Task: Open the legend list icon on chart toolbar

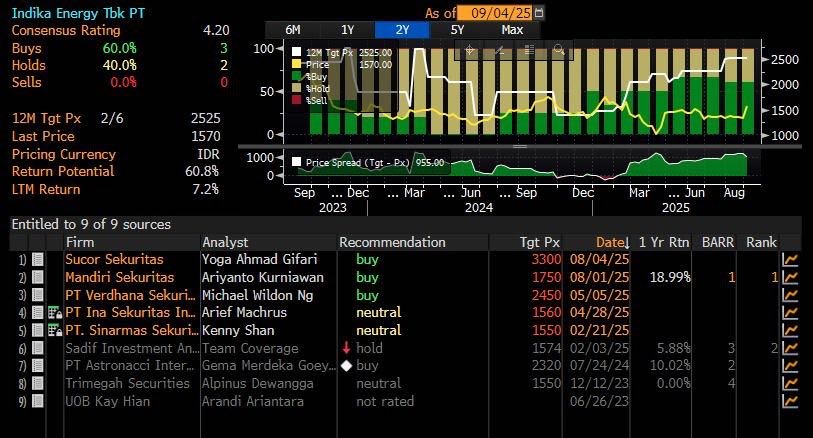Action: pyautogui.click(x=529, y=50)
